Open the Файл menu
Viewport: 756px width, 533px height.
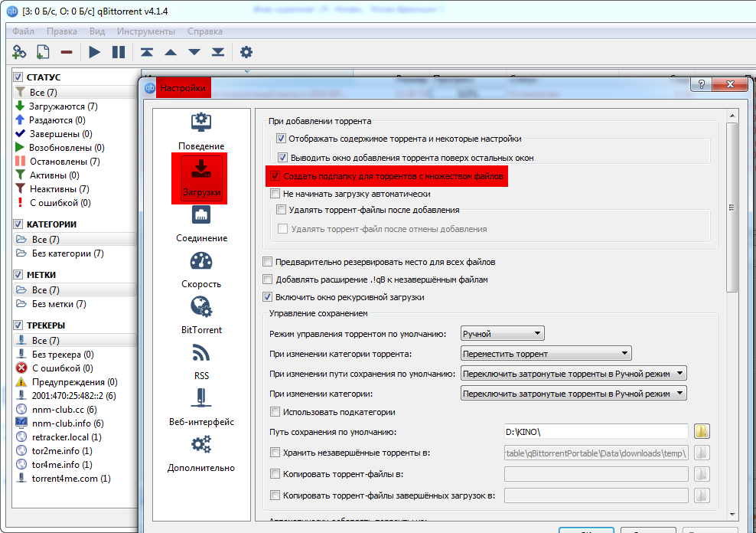23,31
